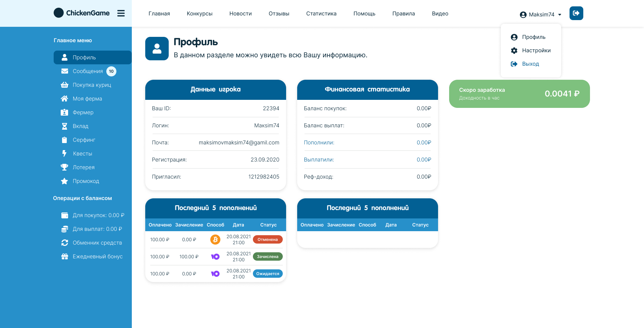
Task: Open the Фермер sidebar item
Action: click(x=83, y=113)
